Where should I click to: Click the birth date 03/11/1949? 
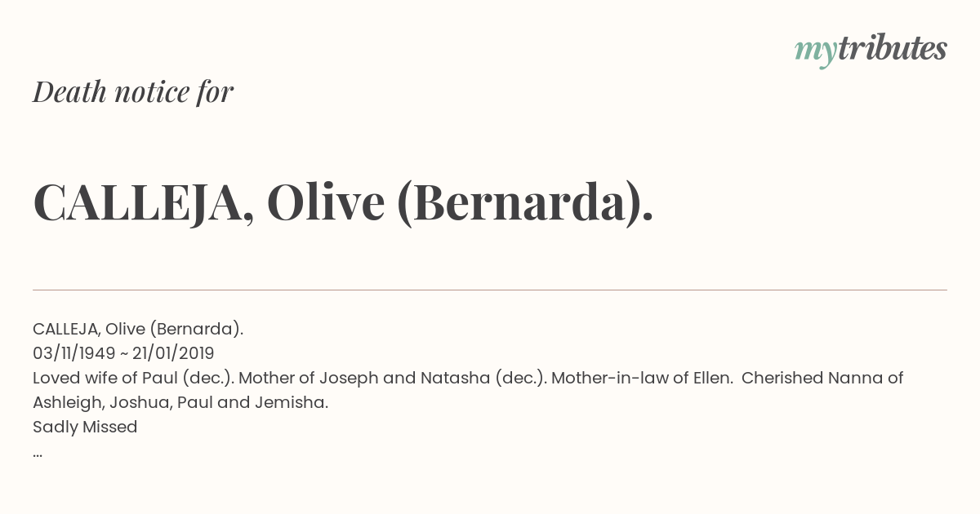coord(73,353)
